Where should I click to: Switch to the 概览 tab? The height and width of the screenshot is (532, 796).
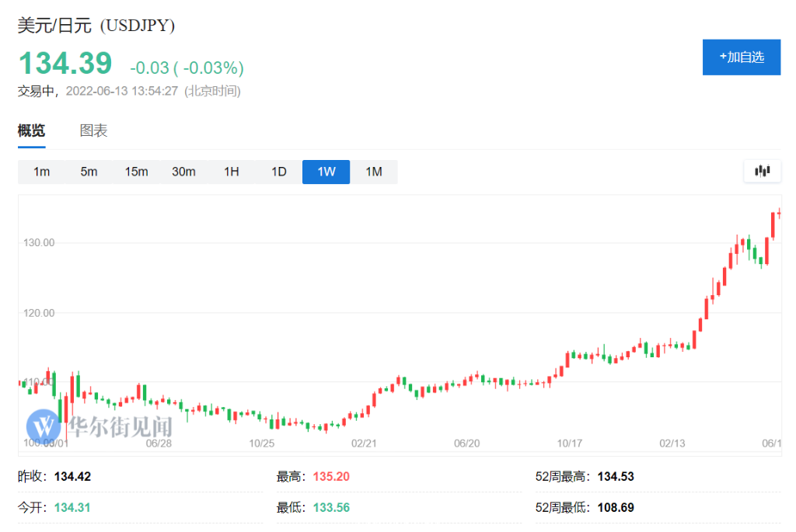31,130
